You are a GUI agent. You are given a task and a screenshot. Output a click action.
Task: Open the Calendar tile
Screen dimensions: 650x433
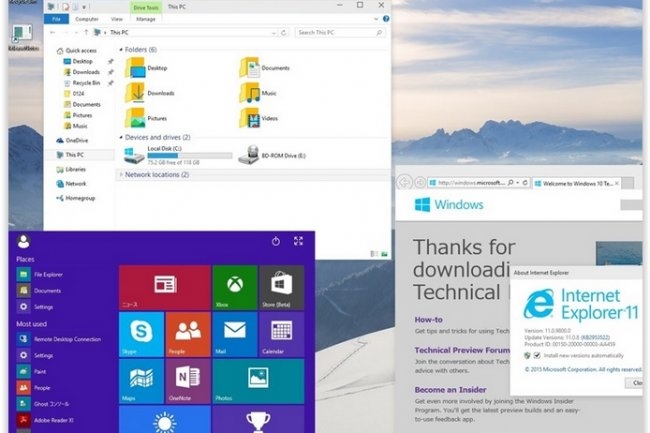click(x=281, y=334)
